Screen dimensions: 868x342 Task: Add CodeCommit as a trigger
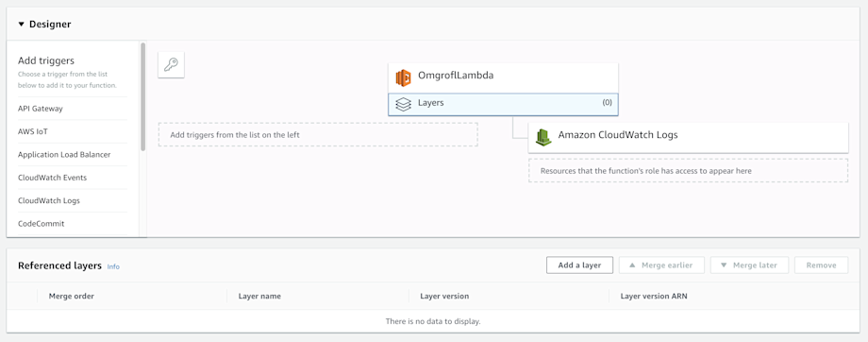[x=41, y=223]
